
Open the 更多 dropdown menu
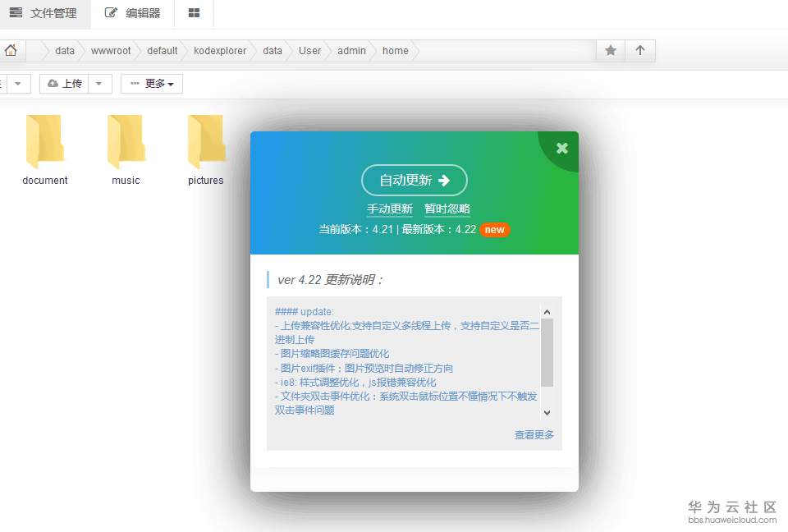(x=151, y=83)
